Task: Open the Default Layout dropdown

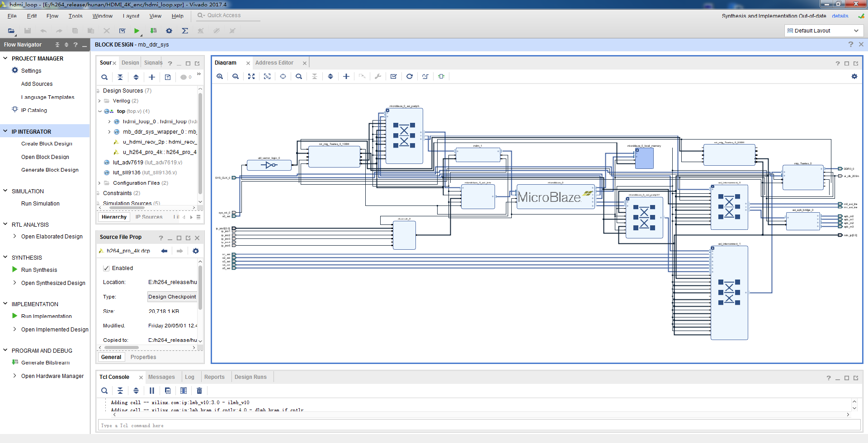Action: pos(823,31)
